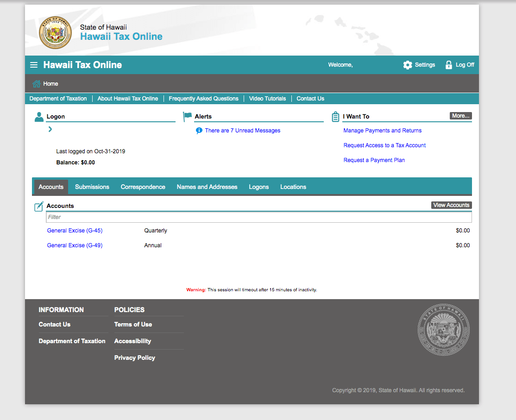The image size is (516, 420).
Task: Expand the More... options in I Want To
Action: (x=460, y=115)
